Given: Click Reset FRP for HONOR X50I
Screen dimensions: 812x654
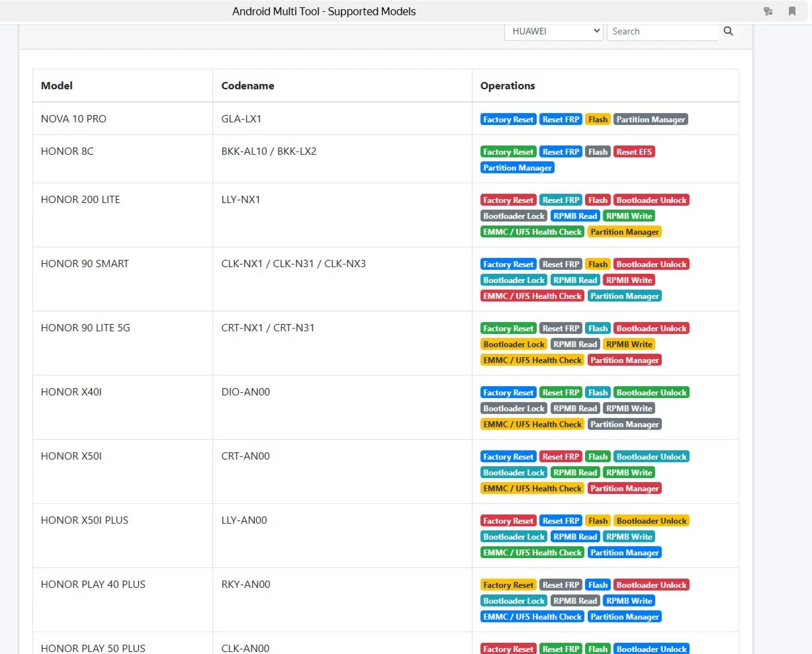Looking at the screenshot, I should (x=561, y=457).
